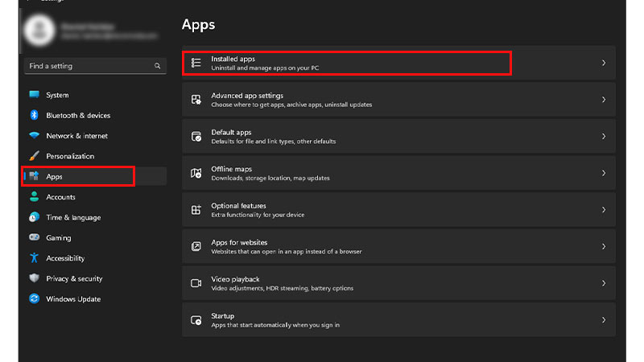The height and width of the screenshot is (362, 644).
Task: Click the System monitor icon in sidebar
Action: [x=34, y=95]
